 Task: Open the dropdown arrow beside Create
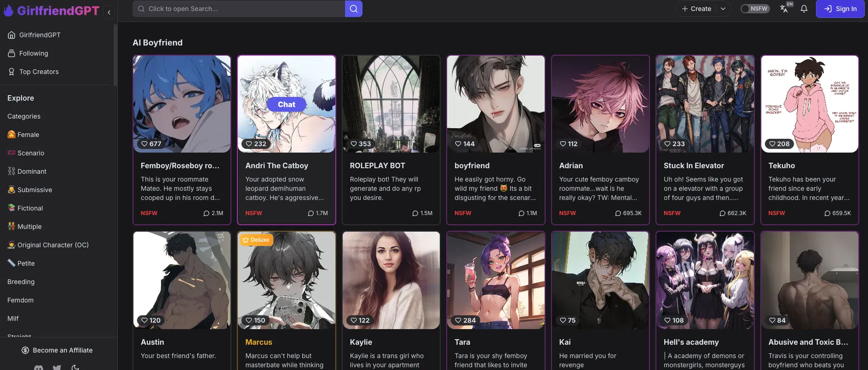pos(723,9)
